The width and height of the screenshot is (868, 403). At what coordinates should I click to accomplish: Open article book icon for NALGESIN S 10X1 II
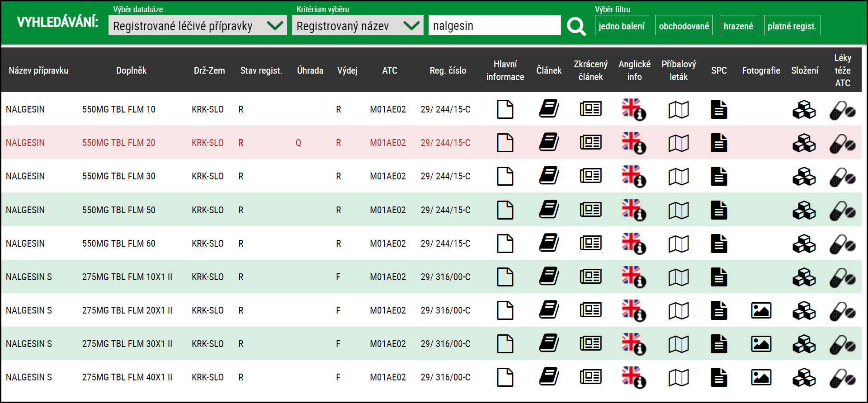coord(549,277)
